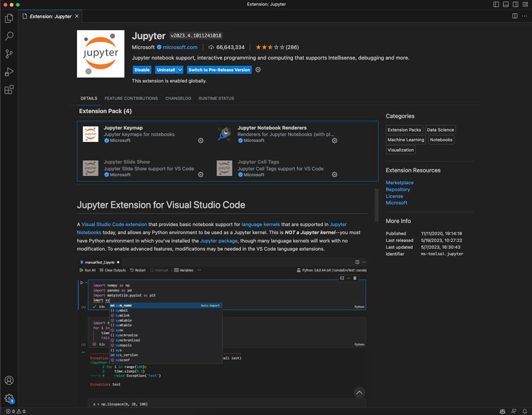Click the version v2023.4.1011241018 label
Viewport: 532px width, 415px height.
click(196, 36)
